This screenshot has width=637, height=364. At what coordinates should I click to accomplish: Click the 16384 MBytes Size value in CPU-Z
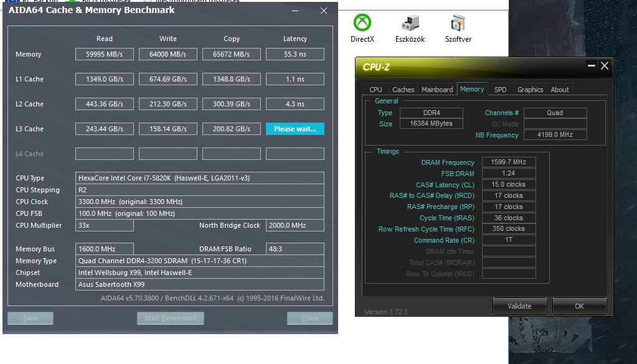(x=432, y=123)
